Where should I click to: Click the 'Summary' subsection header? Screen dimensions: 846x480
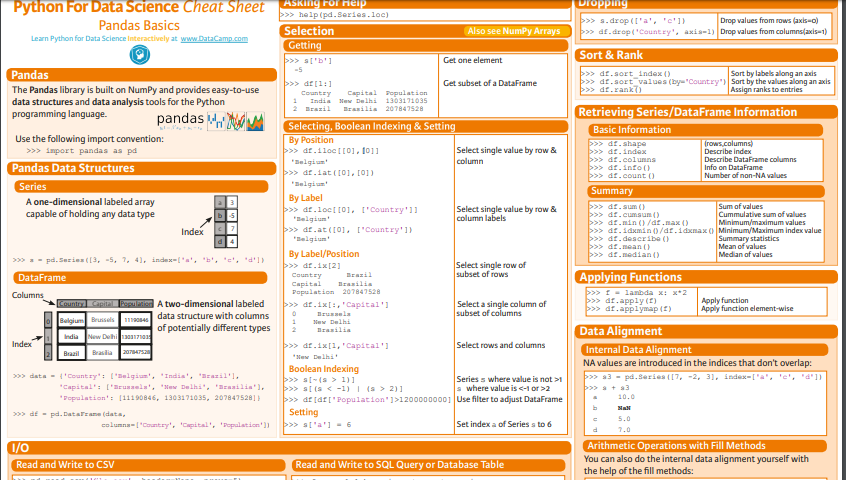click(706, 191)
